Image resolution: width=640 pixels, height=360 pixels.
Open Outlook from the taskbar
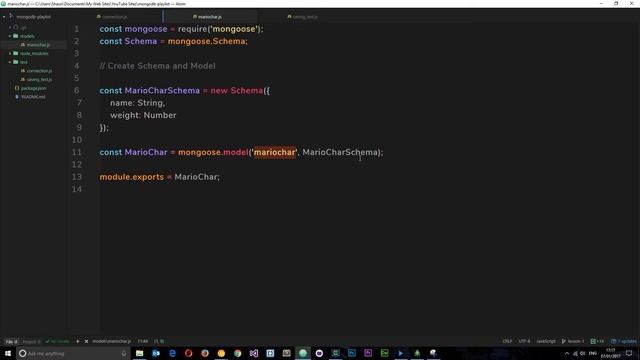[x=156, y=353]
